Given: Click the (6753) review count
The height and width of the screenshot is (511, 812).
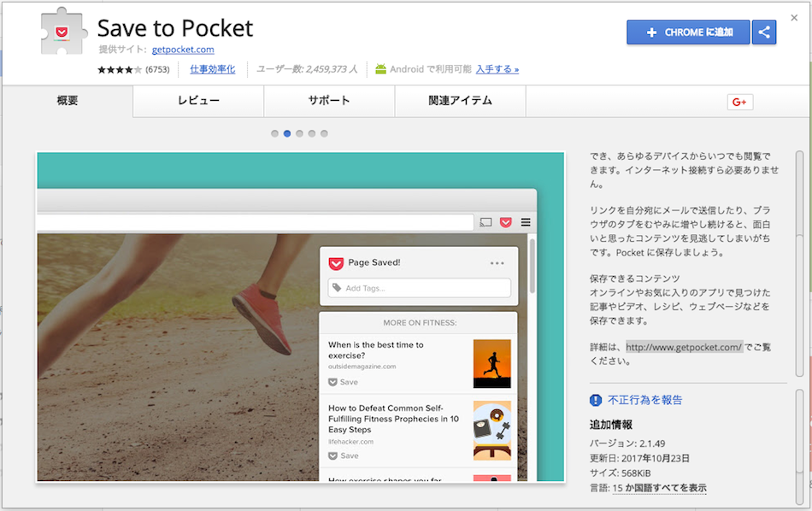Looking at the screenshot, I should [157, 69].
